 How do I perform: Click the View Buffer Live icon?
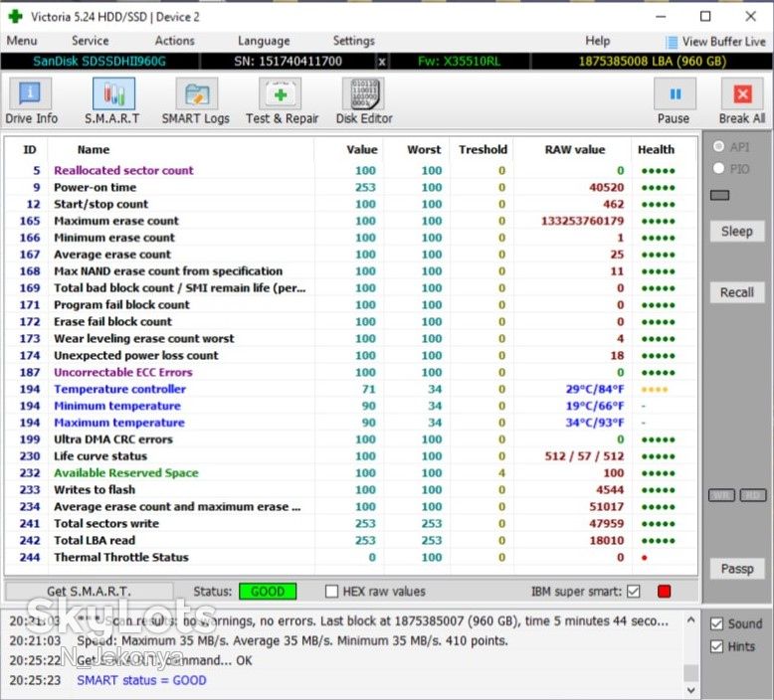[672, 43]
